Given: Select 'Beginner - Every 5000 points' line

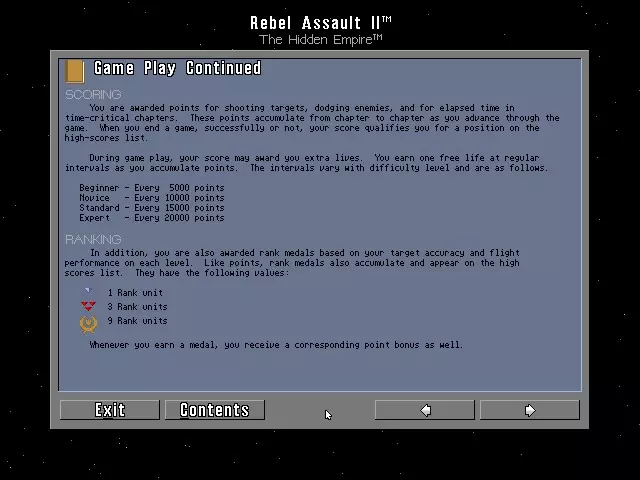Looking at the screenshot, I should pyautogui.click(x=152, y=188).
